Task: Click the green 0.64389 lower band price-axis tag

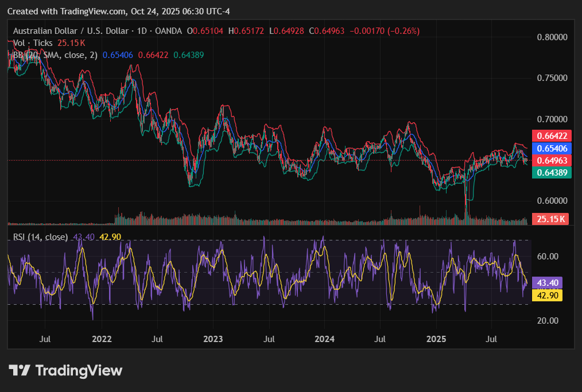Action: click(x=550, y=172)
